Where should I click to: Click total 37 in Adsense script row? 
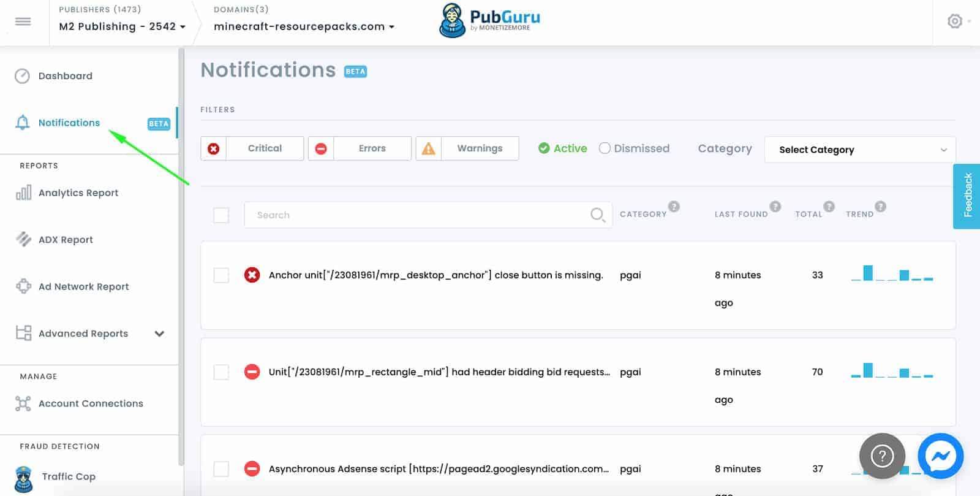tap(818, 468)
